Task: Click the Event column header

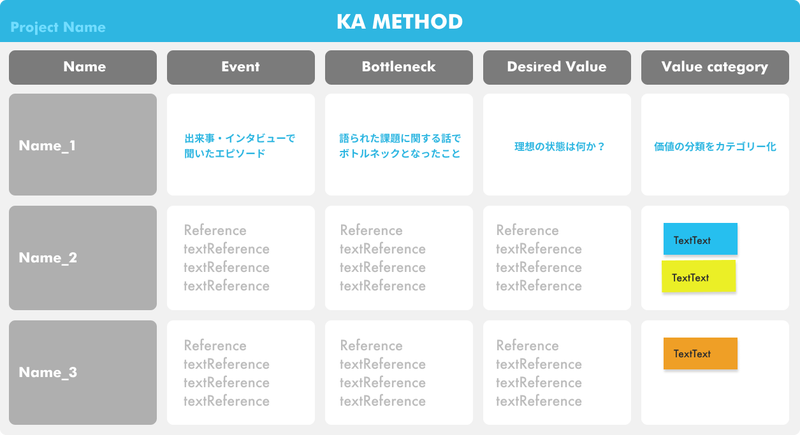Action: point(241,67)
